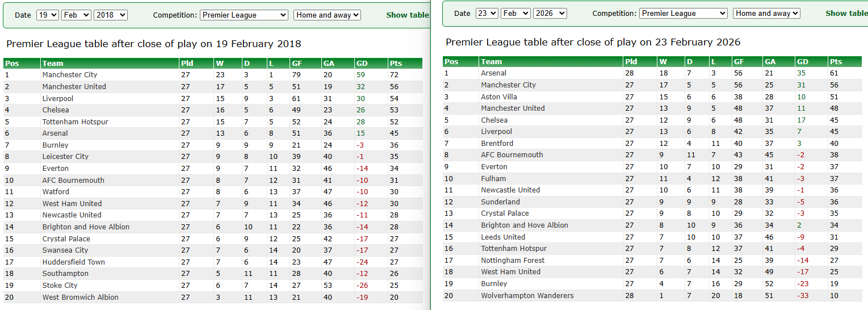This screenshot has width=868, height=310.
Task: Open the day dropdown showing 23
Action: pyautogui.click(x=487, y=13)
